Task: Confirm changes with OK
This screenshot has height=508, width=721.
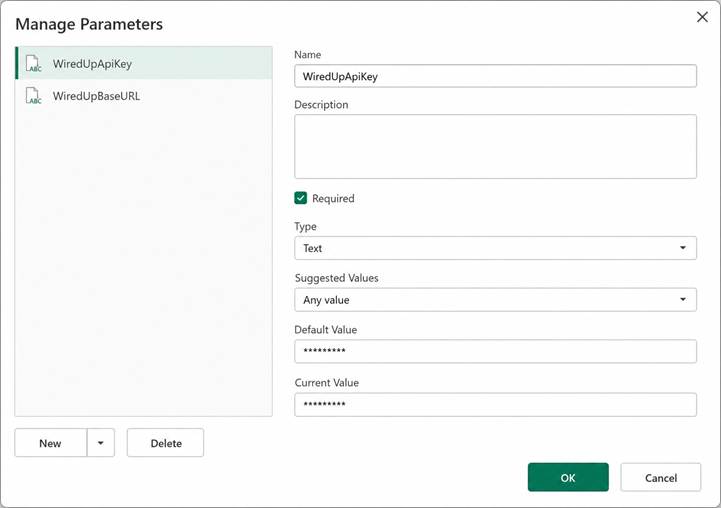Action: [x=568, y=477]
